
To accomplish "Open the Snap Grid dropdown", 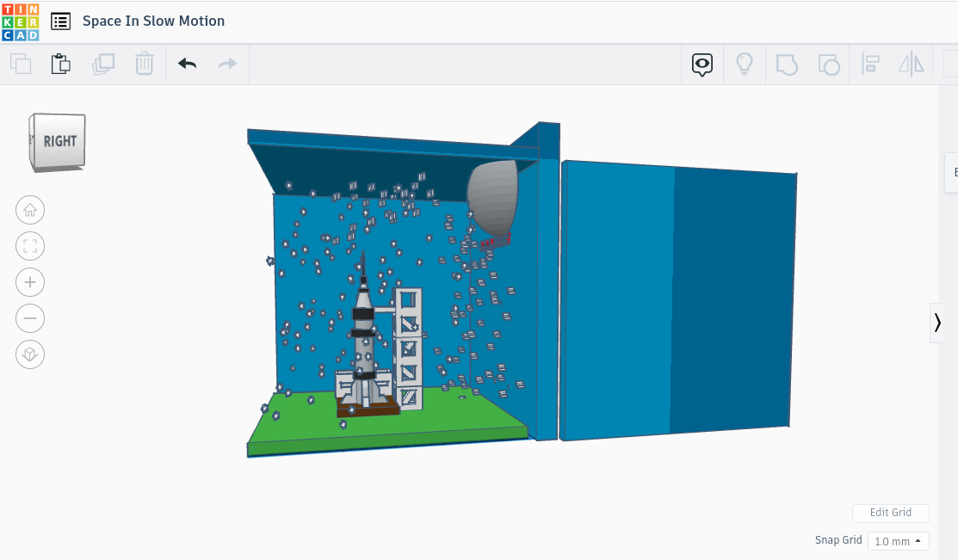I will point(898,541).
